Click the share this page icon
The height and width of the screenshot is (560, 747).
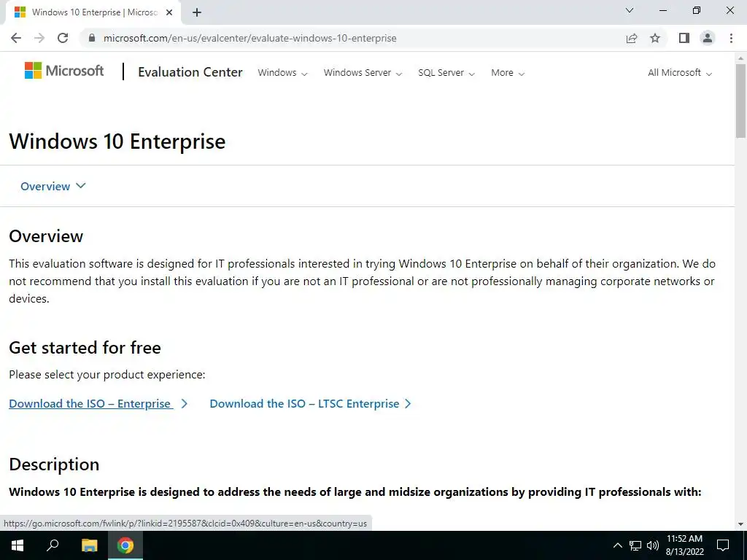pos(632,38)
